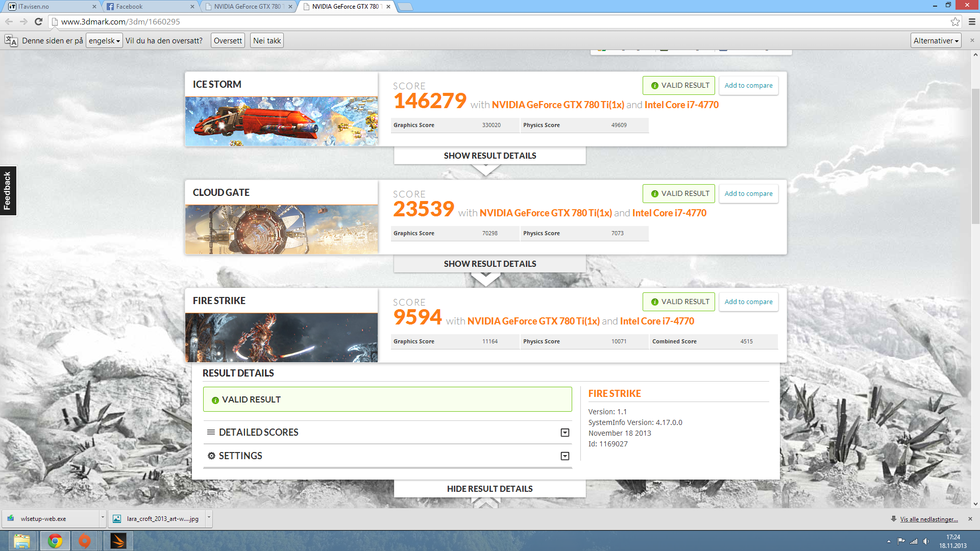Close the downloads bar

pyautogui.click(x=970, y=519)
